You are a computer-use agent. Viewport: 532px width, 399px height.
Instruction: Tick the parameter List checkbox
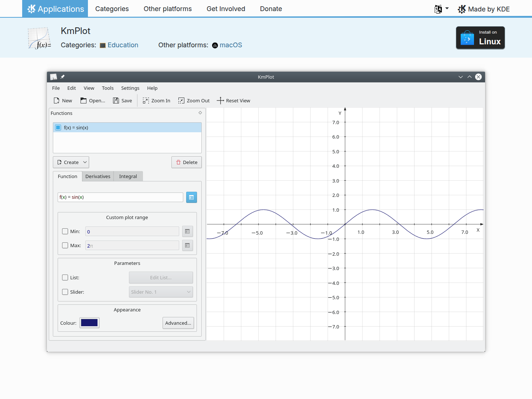[65, 277]
